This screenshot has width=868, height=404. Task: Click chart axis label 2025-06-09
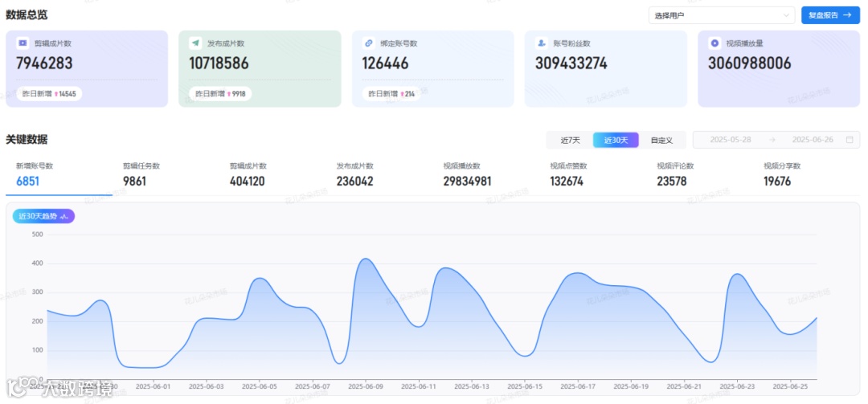click(366, 386)
